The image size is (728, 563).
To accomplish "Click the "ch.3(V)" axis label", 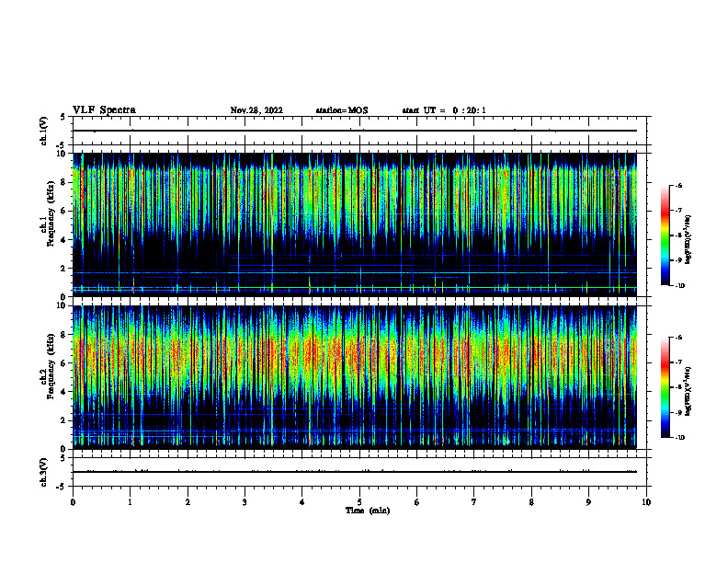I will [x=44, y=472].
